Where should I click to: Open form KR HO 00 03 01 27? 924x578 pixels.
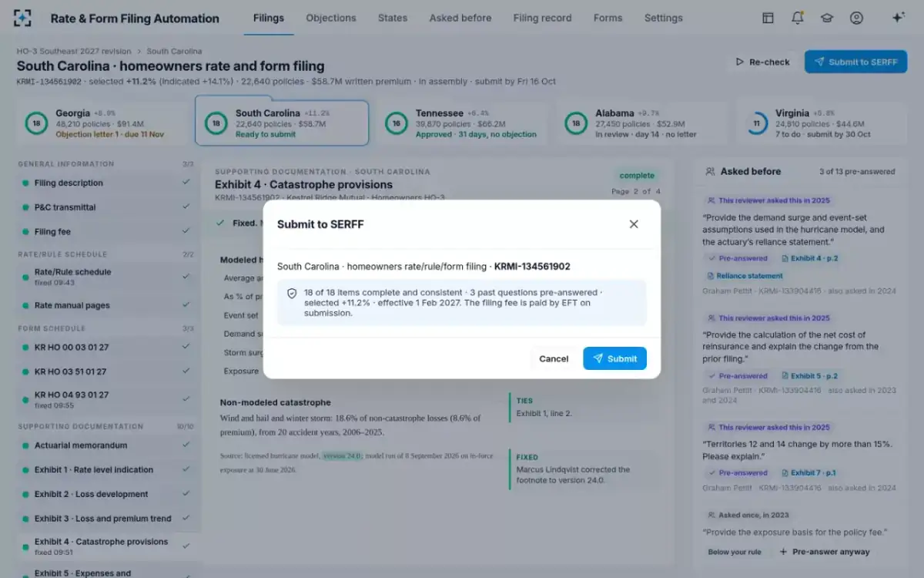click(x=107, y=347)
